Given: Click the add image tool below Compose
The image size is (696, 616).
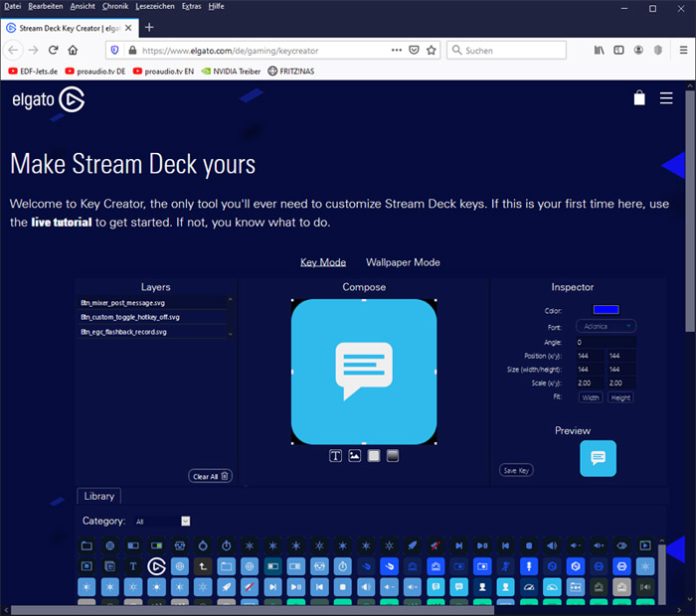Looking at the screenshot, I should tap(355, 456).
